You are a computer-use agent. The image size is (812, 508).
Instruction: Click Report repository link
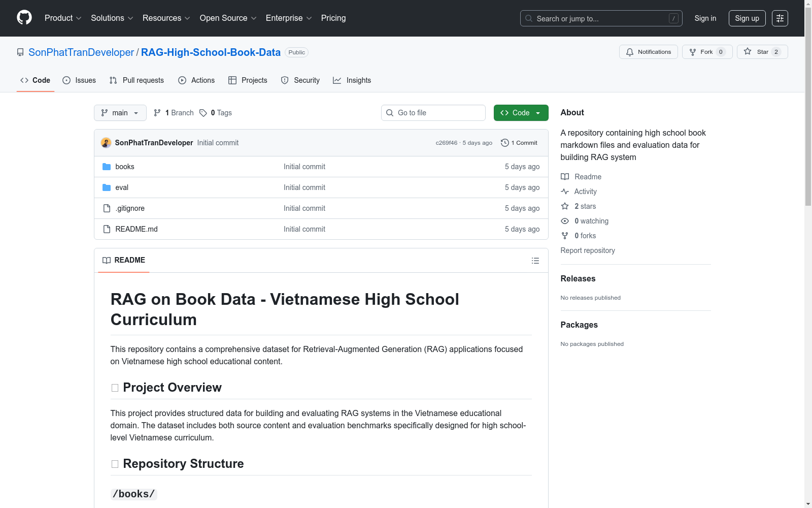[x=588, y=250]
